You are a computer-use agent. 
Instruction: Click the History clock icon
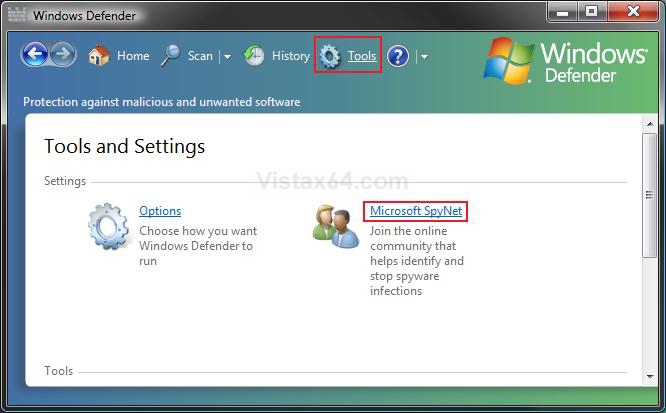tap(254, 56)
